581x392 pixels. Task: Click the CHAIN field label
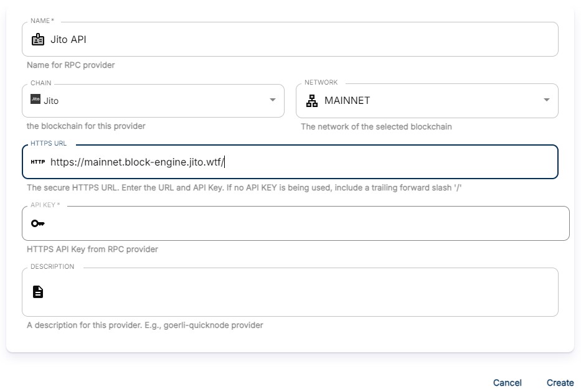40,83
